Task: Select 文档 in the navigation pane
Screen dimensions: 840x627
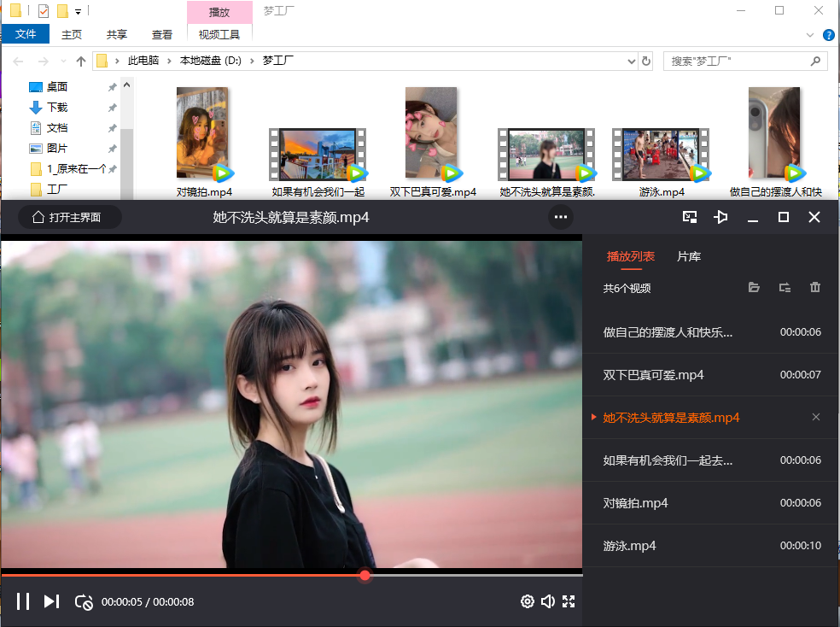Action: tap(57, 127)
